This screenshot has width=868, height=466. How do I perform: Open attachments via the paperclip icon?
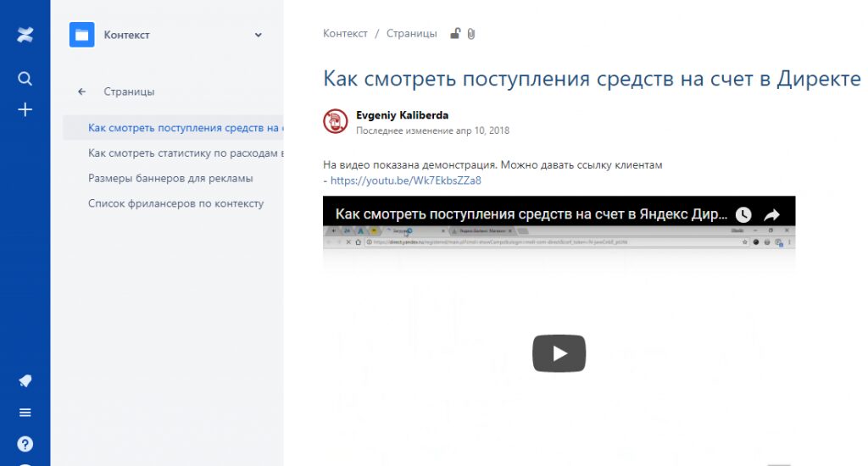471,34
